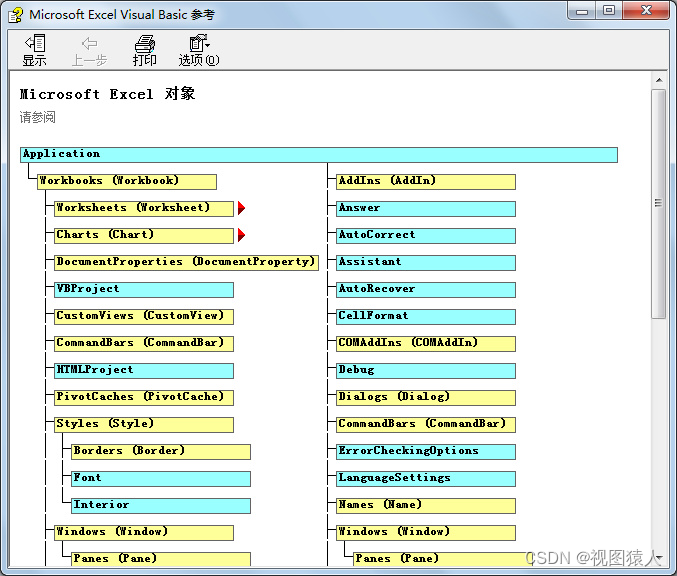Screen dimensions: 677x576
Task: Click the 上一步 (Back) toolbar icon
Action: pyautogui.click(x=89, y=51)
